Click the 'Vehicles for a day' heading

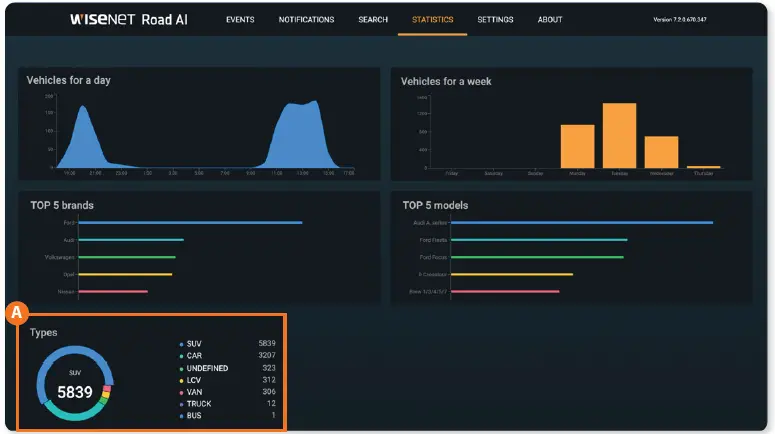[x=69, y=80]
